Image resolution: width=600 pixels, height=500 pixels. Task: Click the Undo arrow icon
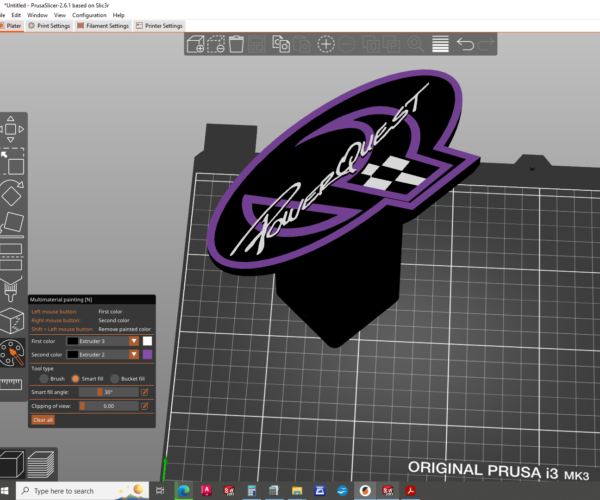(x=465, y=44)
